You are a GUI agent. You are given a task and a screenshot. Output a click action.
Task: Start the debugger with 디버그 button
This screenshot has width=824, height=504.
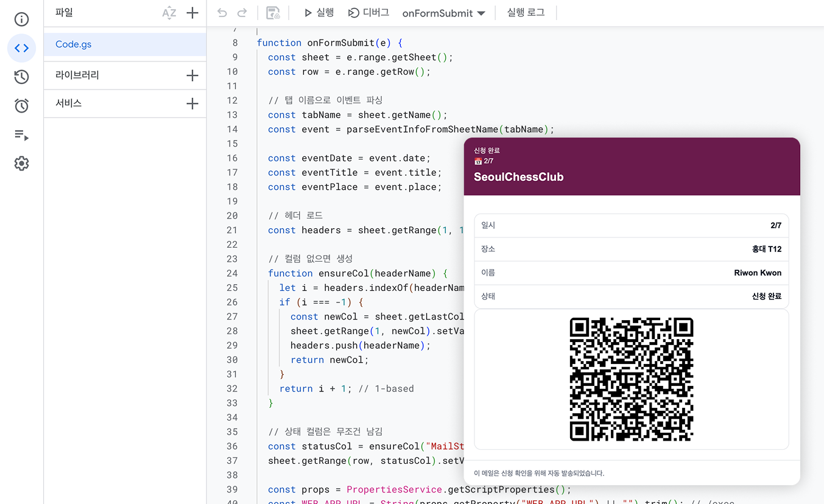(368, 13)
